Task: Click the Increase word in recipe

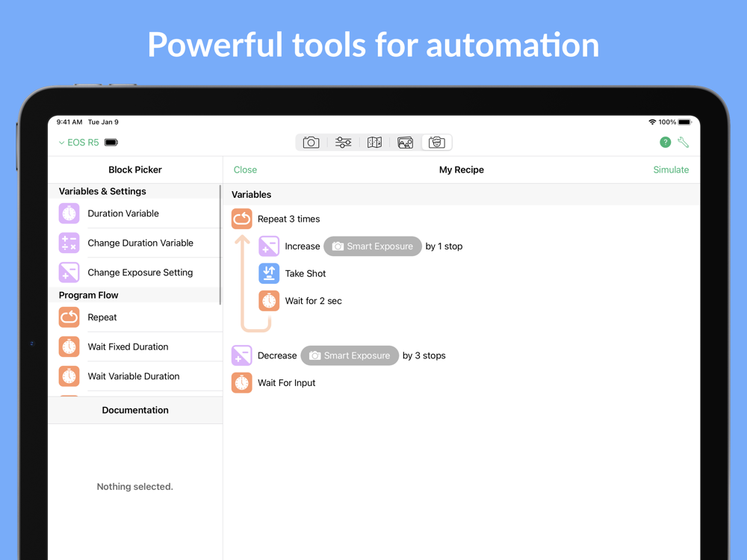Action: [303, 246]
